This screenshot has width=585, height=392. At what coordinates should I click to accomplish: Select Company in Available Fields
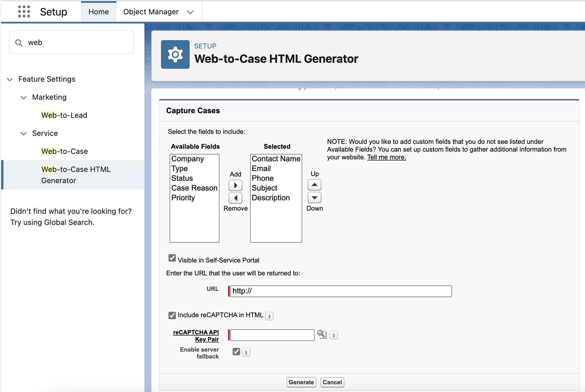pos(195,159)
